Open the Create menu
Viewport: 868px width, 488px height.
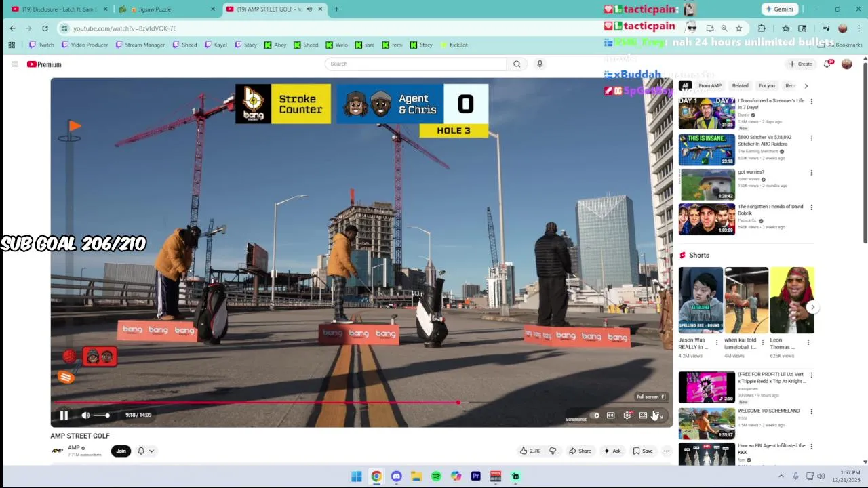click(x=800, y=64)
